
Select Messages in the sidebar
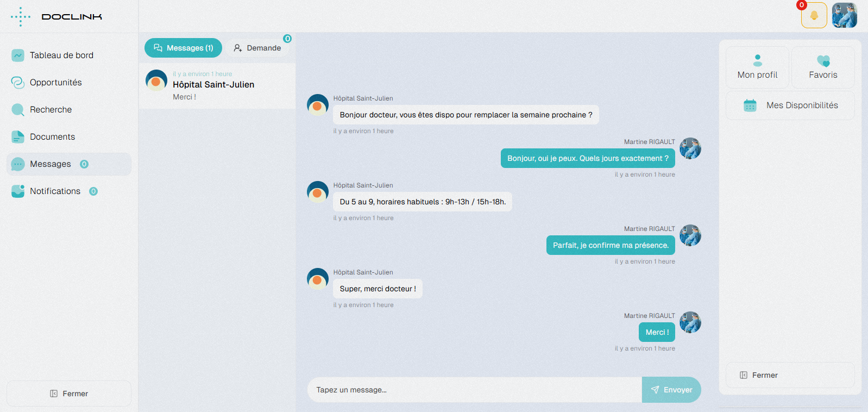69,164
